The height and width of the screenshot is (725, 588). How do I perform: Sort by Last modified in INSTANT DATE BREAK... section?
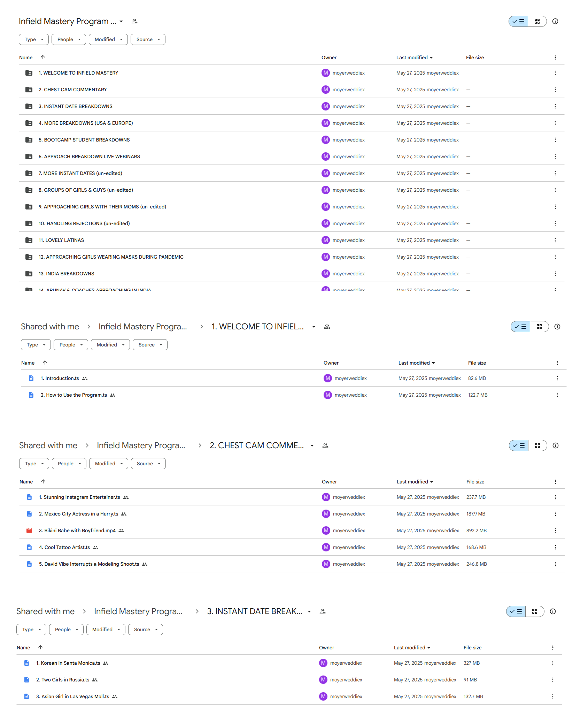[x=412, y=648]
